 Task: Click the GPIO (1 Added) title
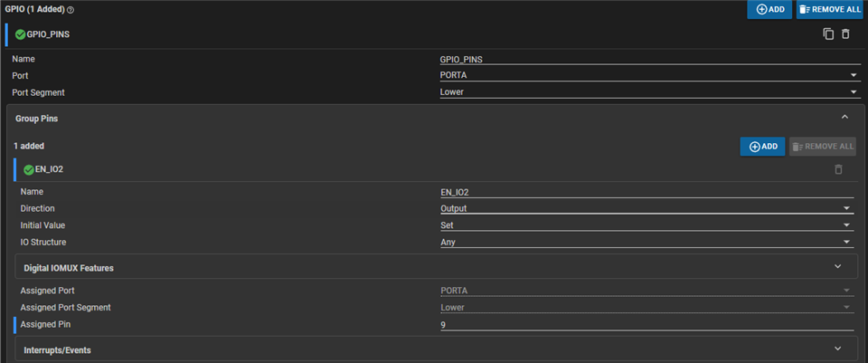pyautogui.click(x=35, y=9)
